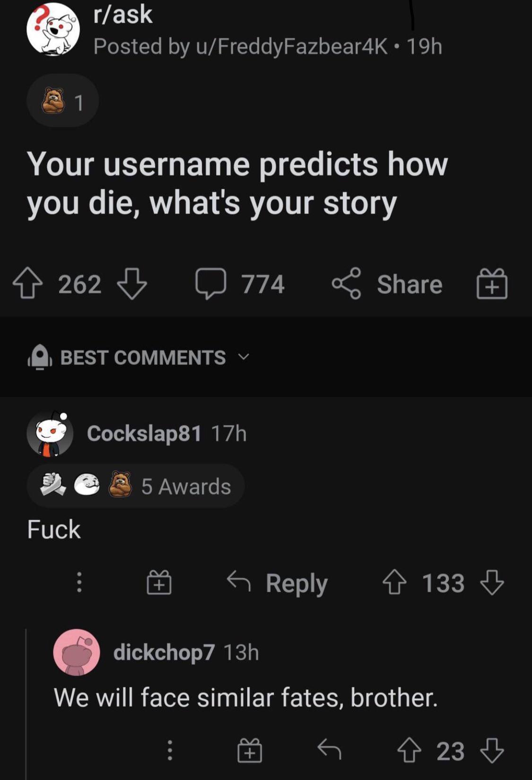Upvote dickchop7's reply with 23 points
Screen dimensions: 532x780
click(409, 750)
